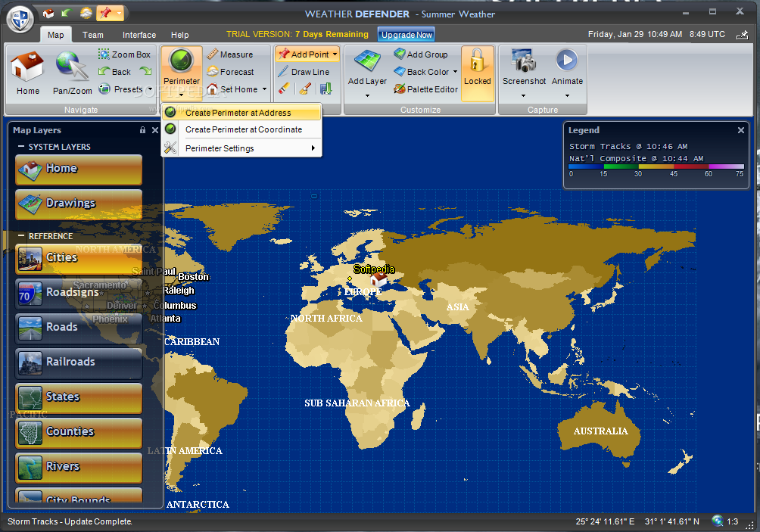Click the shield application logo button
The height and width of the screenshot is (532, 760).
[x=20, y=20]
